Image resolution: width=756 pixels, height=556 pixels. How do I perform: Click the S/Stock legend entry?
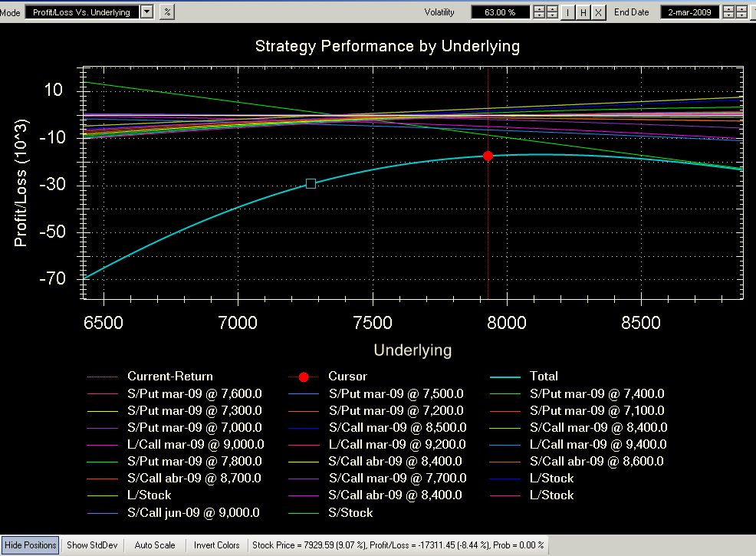pos(350,512)
